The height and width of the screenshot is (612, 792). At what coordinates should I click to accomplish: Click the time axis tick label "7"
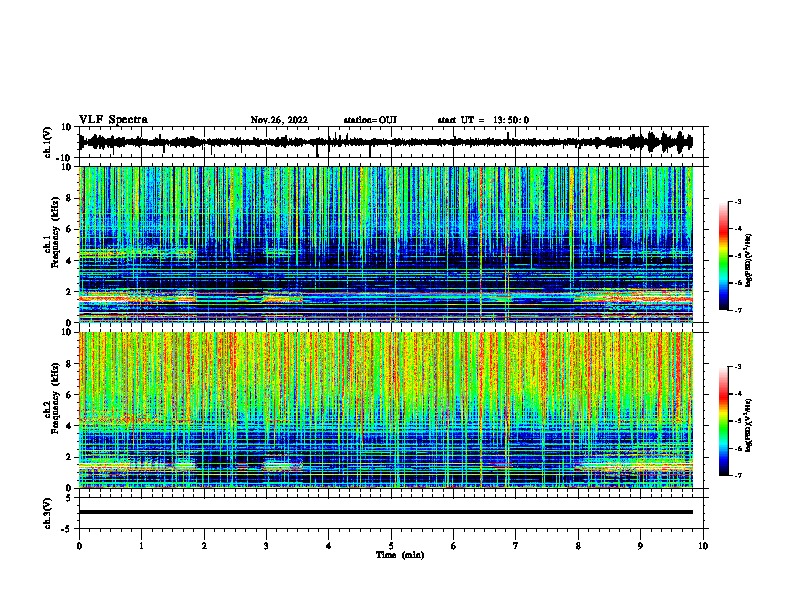click(516, 546)
